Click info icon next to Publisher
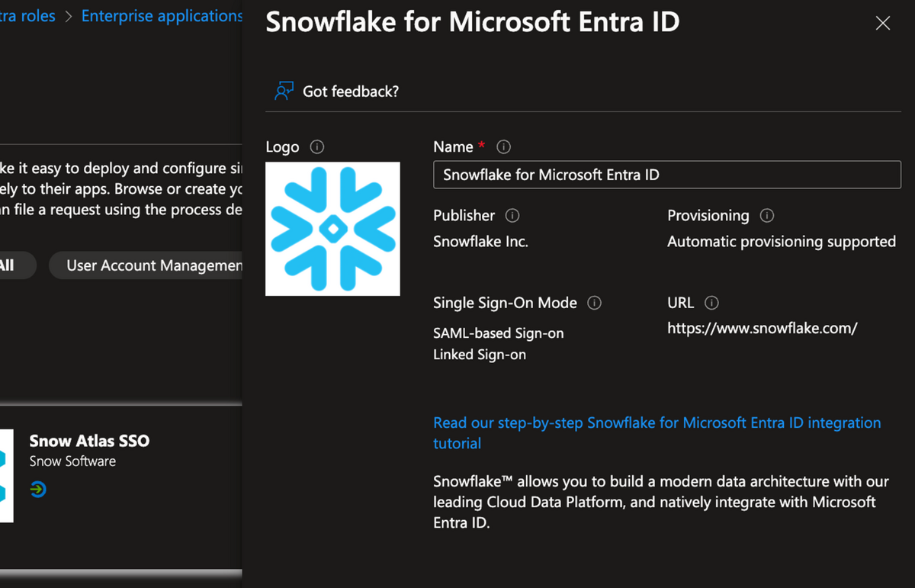 tap(512, 216)
